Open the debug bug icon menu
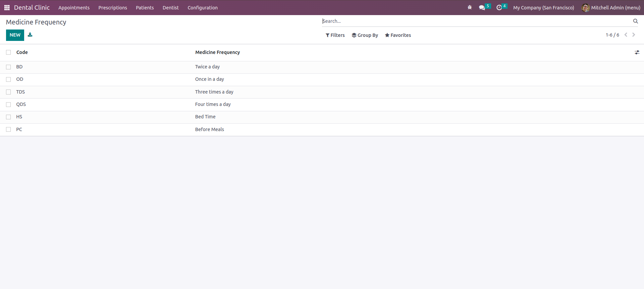 [x=470, y=7]
